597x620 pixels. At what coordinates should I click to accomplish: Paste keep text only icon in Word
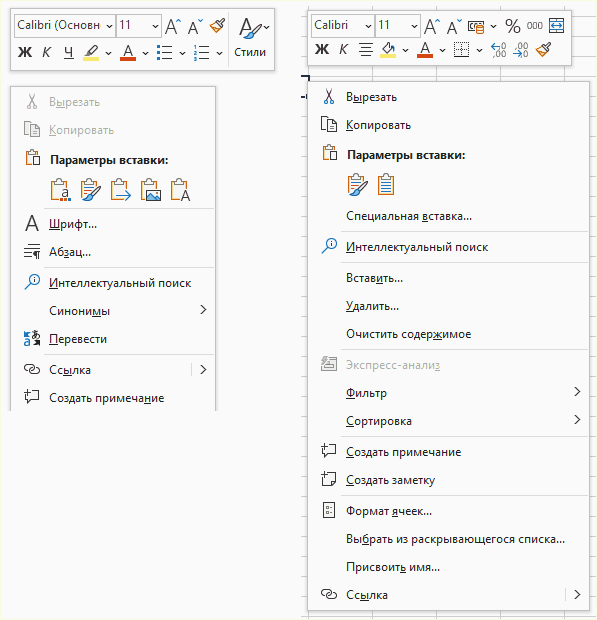180,190
